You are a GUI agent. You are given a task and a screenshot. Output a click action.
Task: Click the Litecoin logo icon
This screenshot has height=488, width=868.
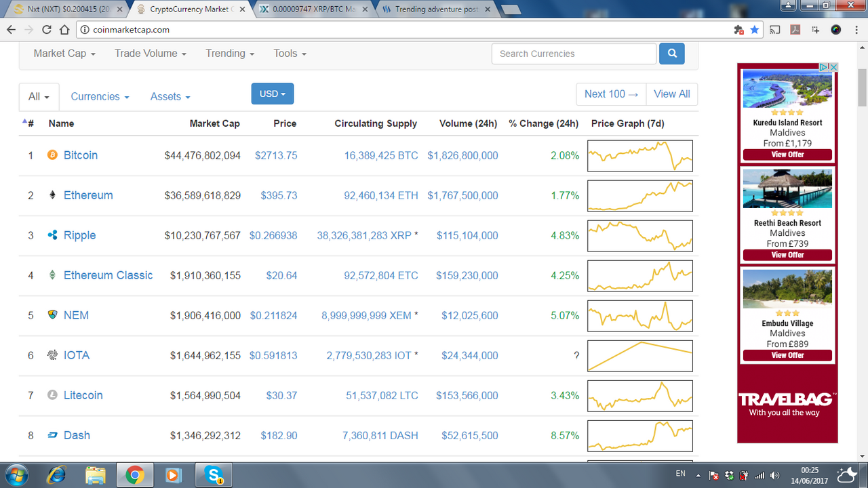pyautogui.click(x=52, y=395)
